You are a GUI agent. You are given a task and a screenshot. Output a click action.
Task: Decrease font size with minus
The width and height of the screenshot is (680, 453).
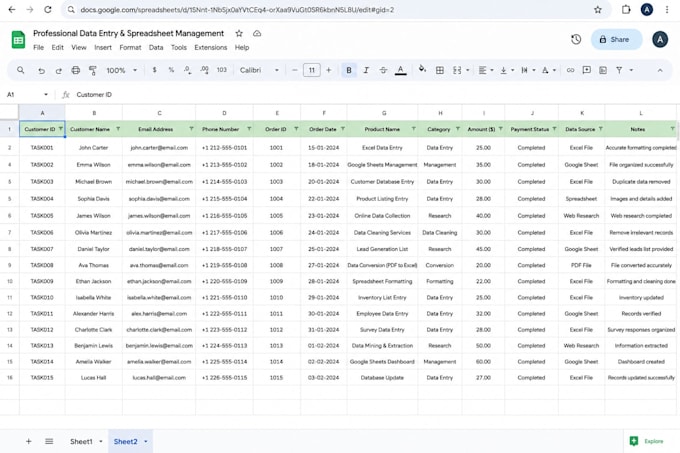click(x=294, y=70)
